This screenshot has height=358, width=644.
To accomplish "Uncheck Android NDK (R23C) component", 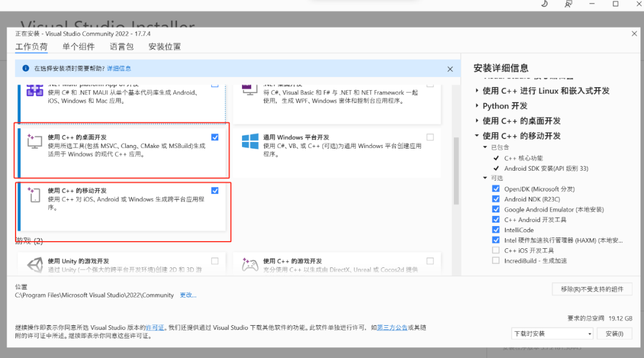I will tap(496, 199).
